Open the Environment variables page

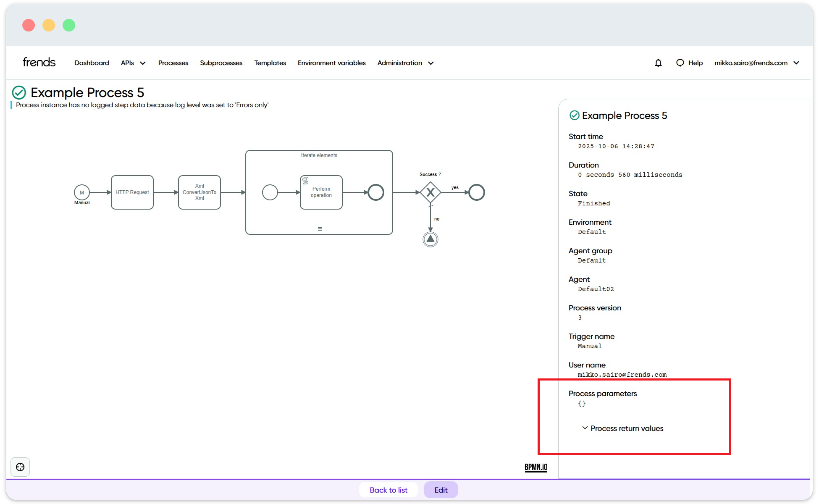click(x=331, y=63)
